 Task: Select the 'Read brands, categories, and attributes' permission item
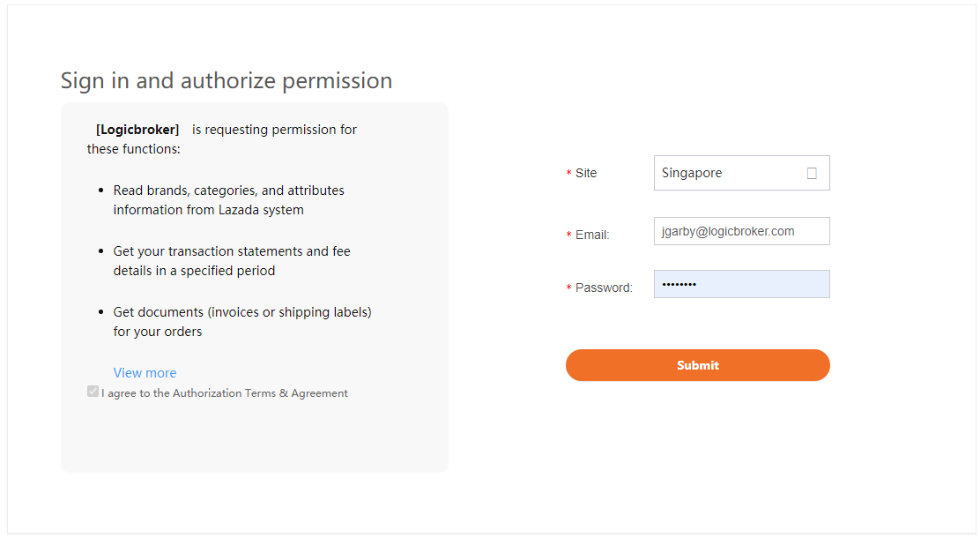click(x=228, y=200)
